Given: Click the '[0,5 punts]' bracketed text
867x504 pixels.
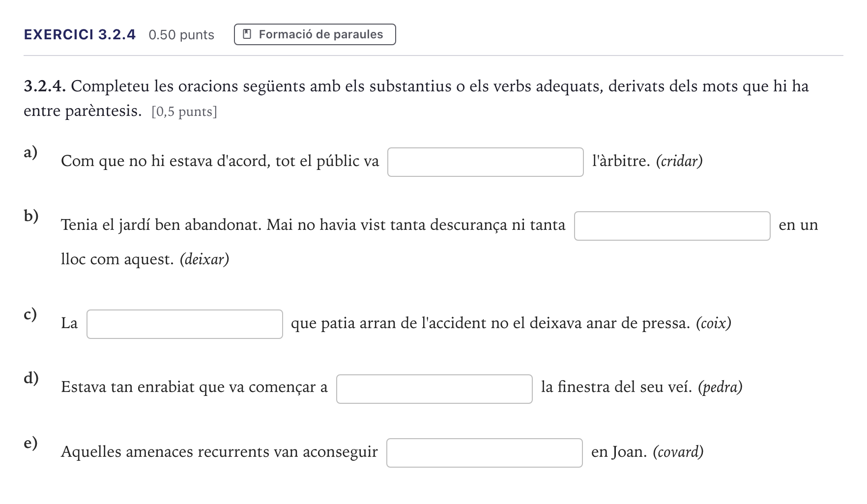Looking at the screenshot, I should (x=184, y=112).
